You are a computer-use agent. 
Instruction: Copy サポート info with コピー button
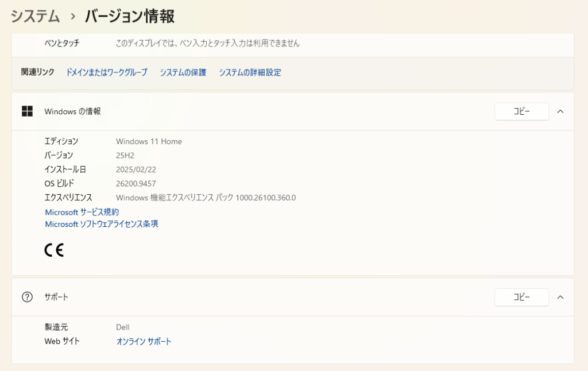pos(521,297)
